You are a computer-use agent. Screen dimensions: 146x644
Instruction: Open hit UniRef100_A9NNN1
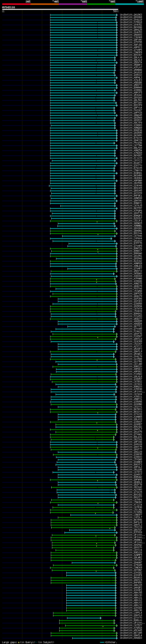tap(131, 226)
